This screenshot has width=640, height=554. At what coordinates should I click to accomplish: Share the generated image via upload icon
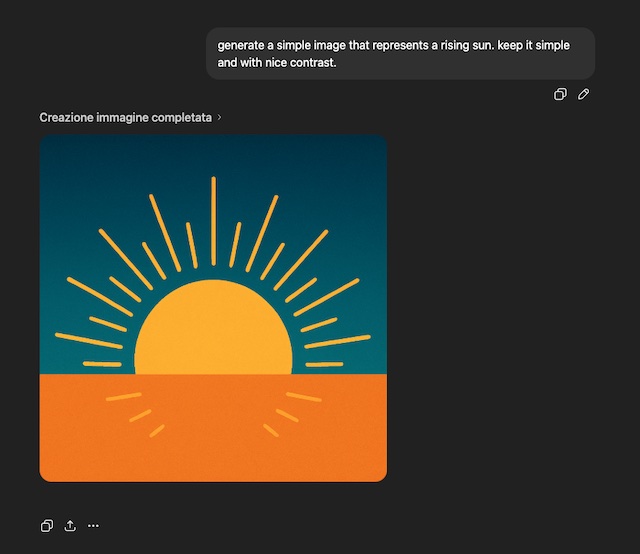coord(70,526)
